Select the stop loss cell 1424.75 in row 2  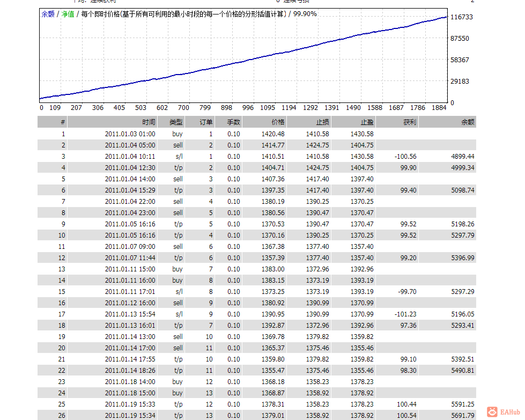point(317,145)
